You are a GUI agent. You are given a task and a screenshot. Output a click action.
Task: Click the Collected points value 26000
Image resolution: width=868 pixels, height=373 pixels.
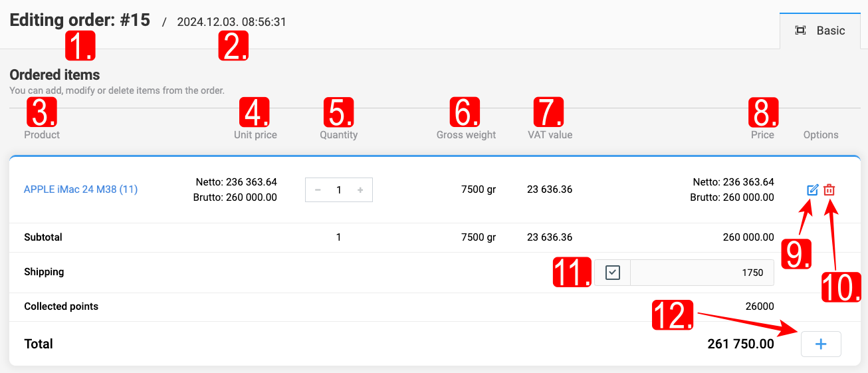(760, 307)
